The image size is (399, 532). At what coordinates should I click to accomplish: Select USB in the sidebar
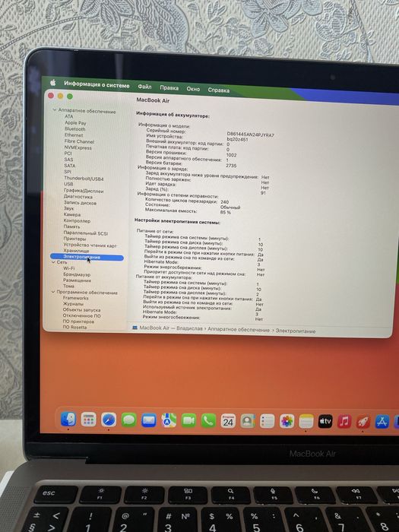point(68,184)
